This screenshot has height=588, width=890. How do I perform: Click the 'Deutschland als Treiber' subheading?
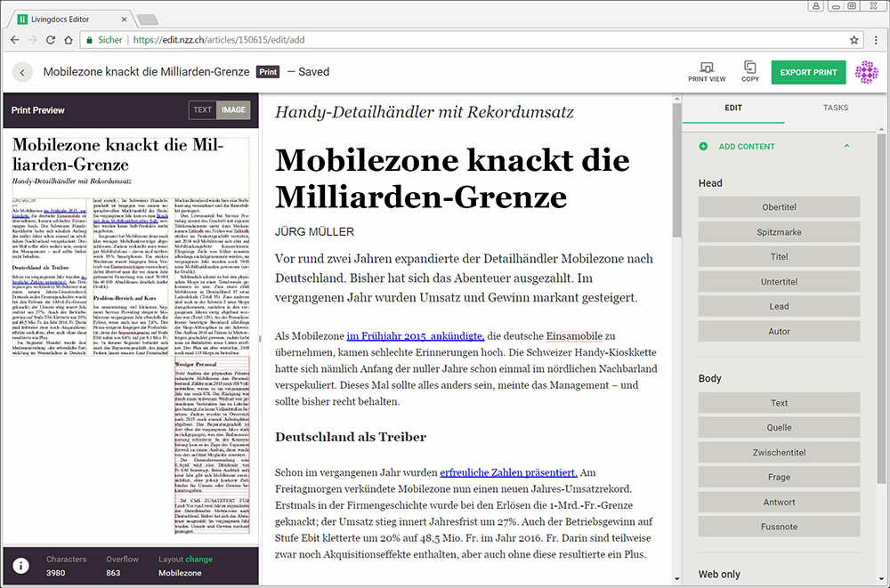click(351, 437)
